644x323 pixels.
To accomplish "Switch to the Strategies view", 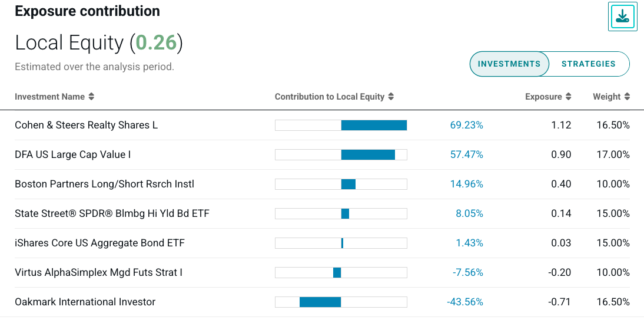I will coord(588,64).
